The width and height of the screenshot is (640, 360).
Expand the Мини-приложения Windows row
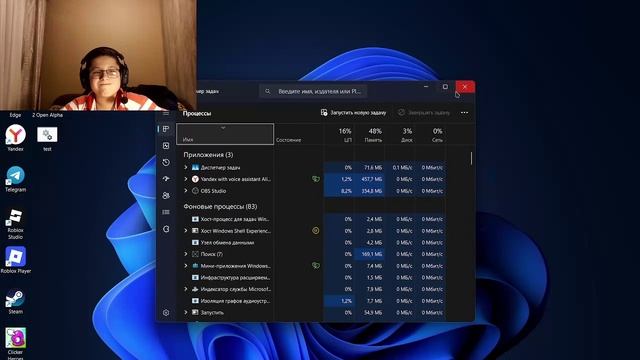(186, 266)
